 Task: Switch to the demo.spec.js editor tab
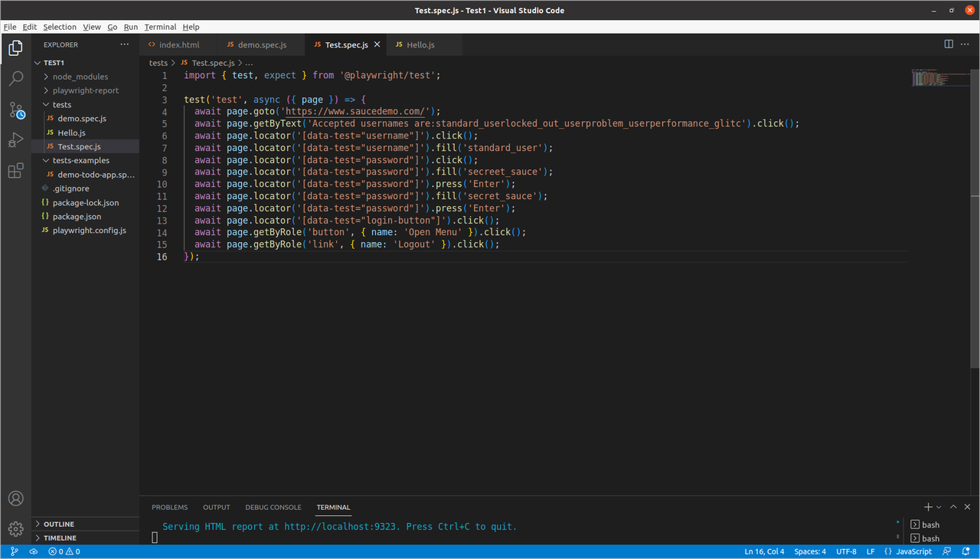click(x=262, y=45)
